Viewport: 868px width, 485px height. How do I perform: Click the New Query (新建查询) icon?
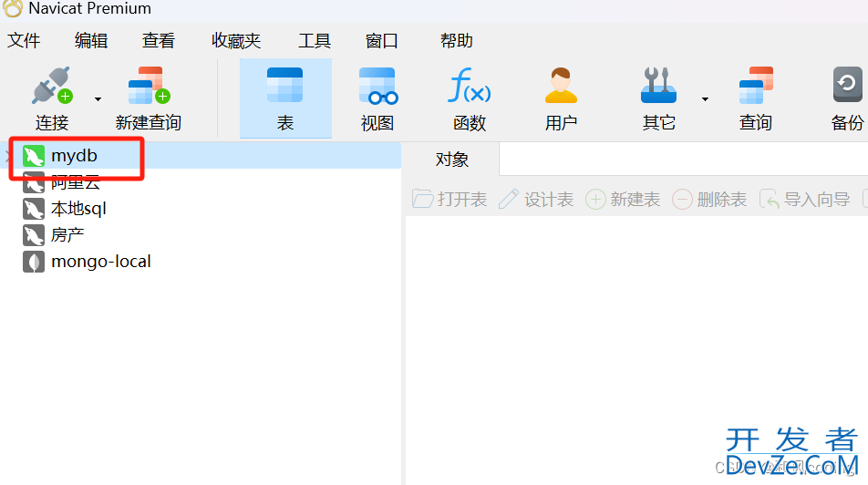tap(149, 86)
